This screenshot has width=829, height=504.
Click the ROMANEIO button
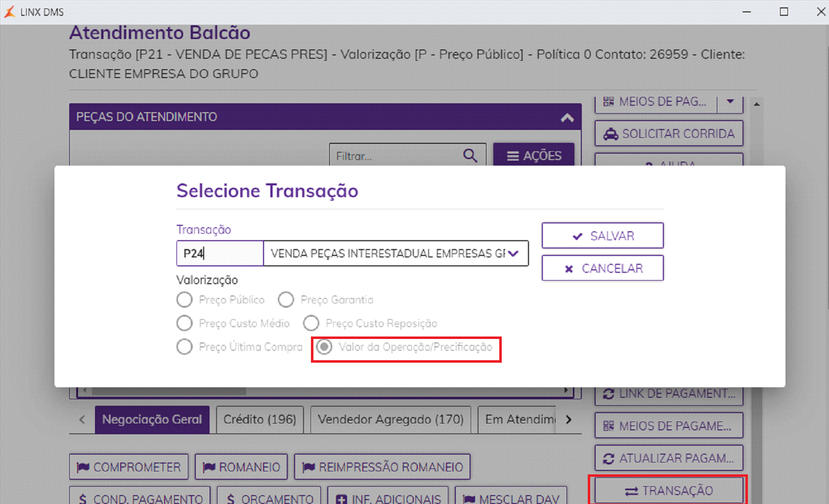(241, 467)
